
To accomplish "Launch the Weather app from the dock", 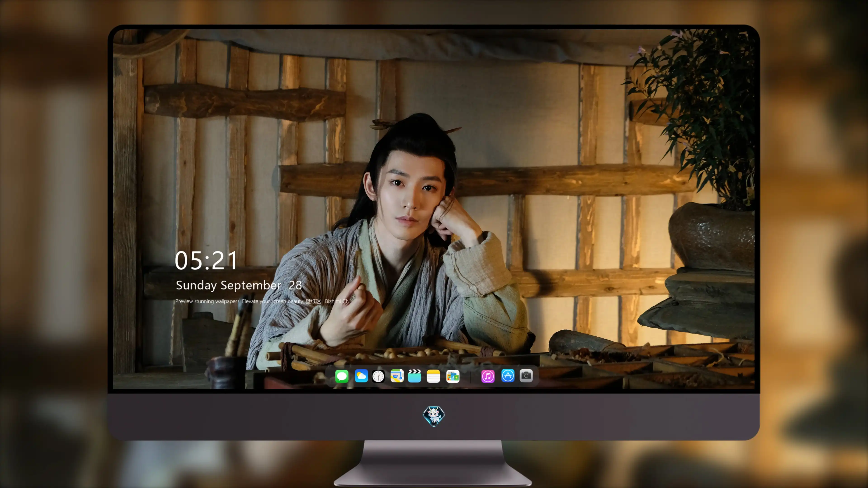I will (361, 376).
